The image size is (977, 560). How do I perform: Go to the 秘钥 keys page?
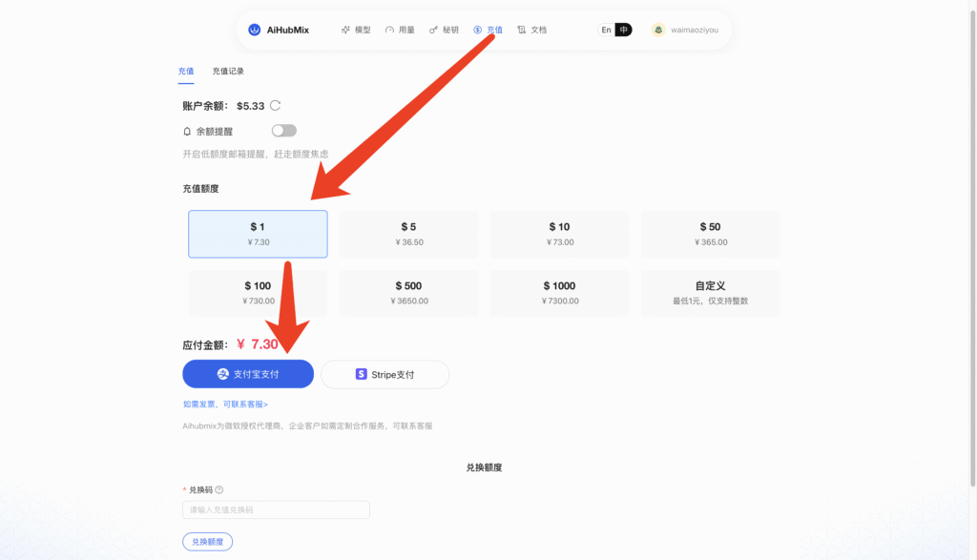pos(444,30)
